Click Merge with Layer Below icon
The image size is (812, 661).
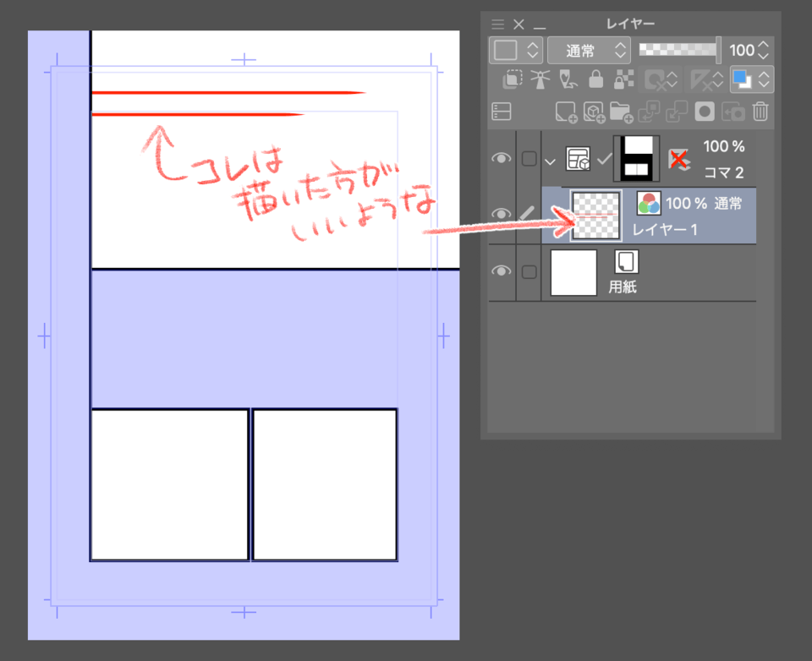point(677,112)
